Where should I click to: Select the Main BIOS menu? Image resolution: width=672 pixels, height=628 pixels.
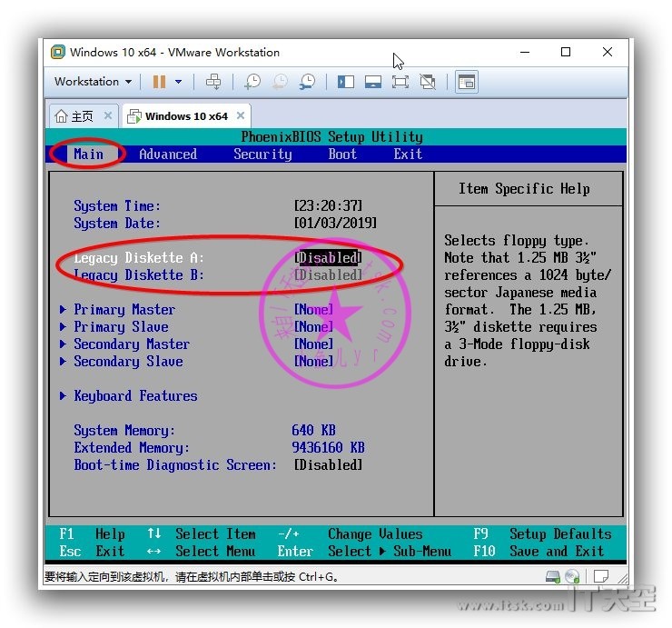click(88, 154)
